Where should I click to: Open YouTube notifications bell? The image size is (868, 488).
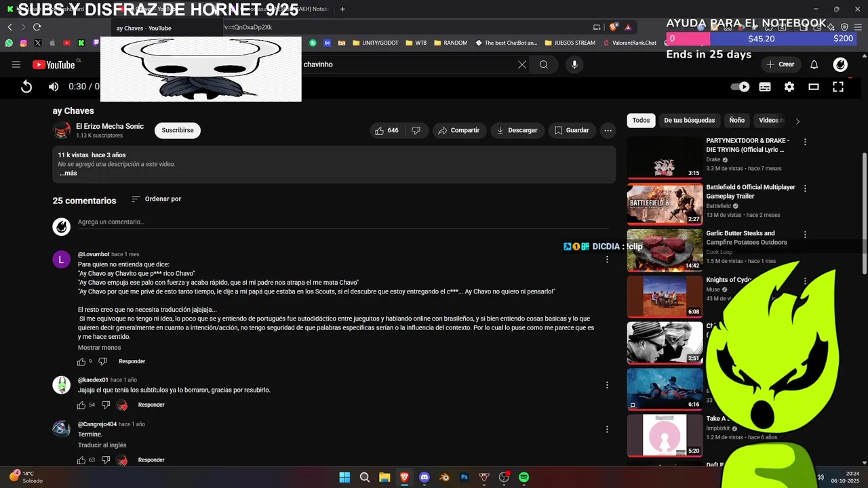point(814,64)
